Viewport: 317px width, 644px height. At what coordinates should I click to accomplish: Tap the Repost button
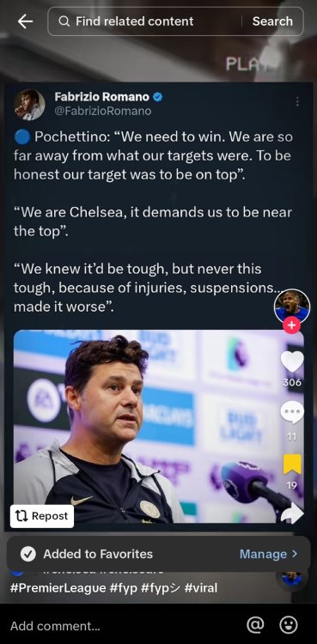(42, 516)
